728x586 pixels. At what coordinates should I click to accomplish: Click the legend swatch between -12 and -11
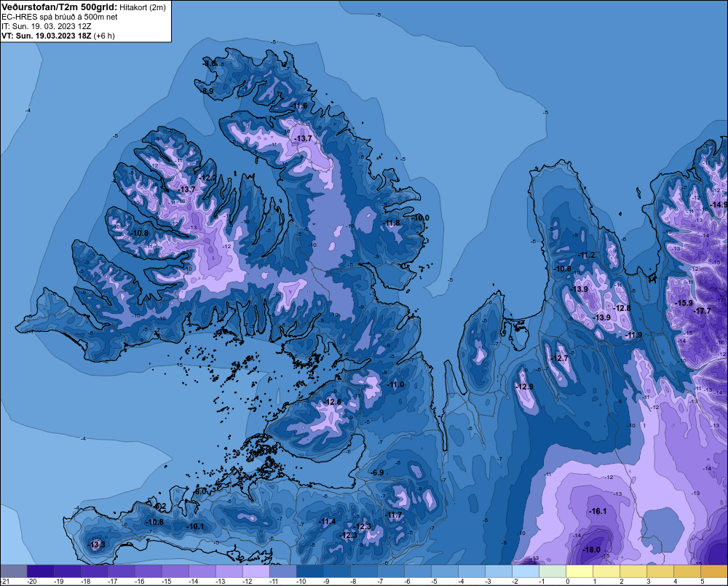pyautogui.click(x=256, y=571)
